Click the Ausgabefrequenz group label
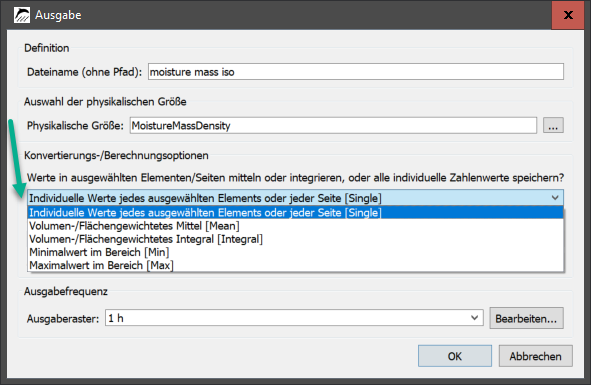The width and height of the screenshot is (591, 385). pyautogui.click(x=66, y=291)
